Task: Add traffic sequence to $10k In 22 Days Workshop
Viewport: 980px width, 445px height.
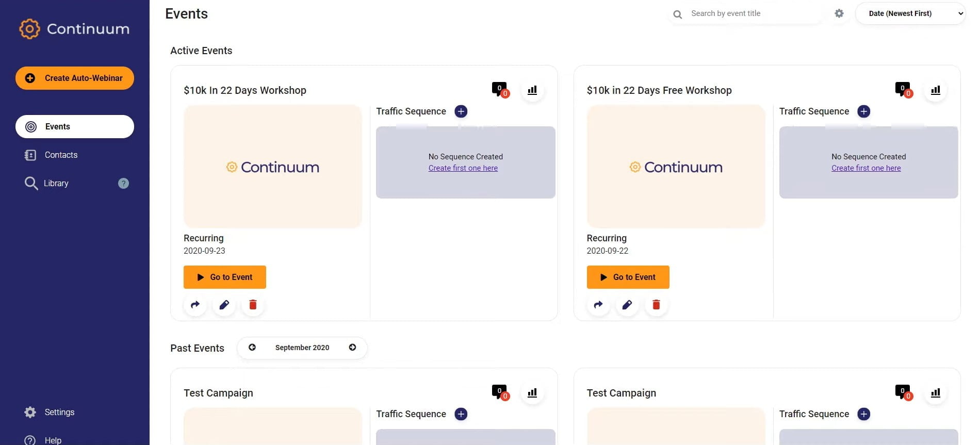Action: coord(461,111)
